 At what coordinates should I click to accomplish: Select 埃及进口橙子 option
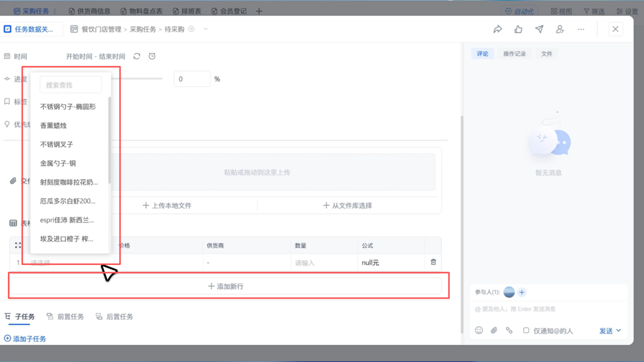tap(67, 239)
